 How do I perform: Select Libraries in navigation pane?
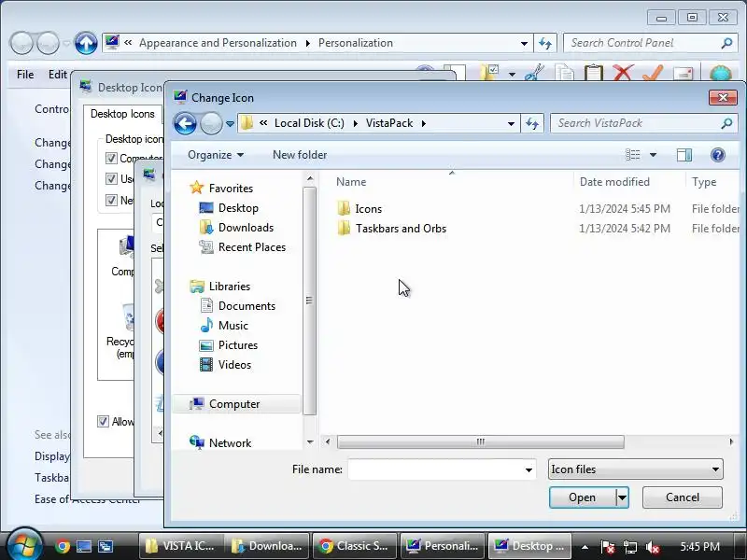pos(220,287)
